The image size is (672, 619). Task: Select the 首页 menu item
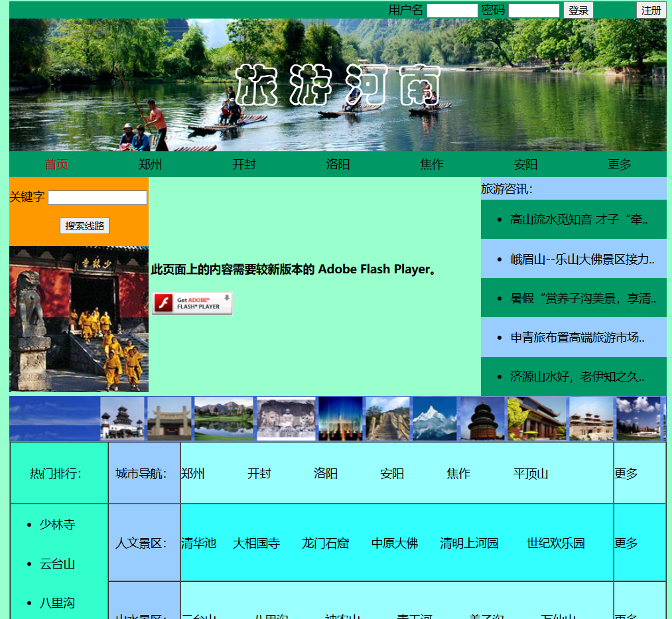point(56,165)
